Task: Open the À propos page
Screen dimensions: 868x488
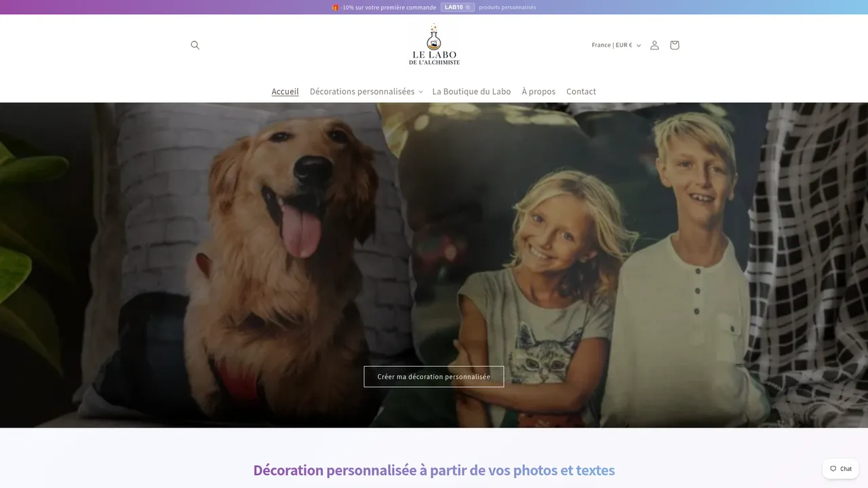Action: pos(538,91)
